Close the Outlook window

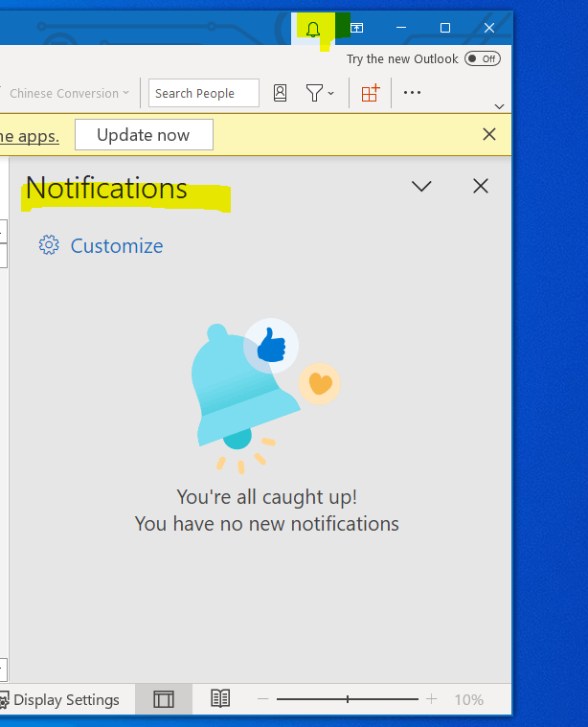[x=489, y=28]
